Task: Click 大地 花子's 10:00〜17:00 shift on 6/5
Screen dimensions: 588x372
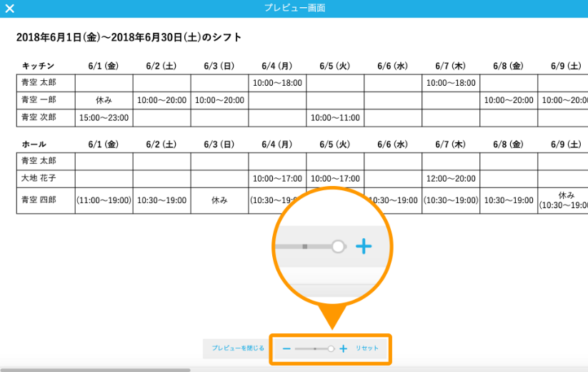Action: click(335, 179)
